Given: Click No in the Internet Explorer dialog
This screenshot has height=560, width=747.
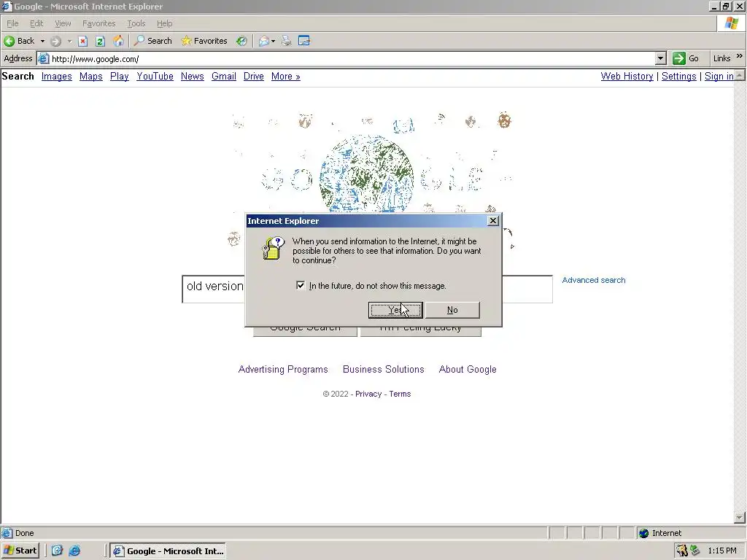Looking at the screenshot, I should (x=452, y=310).
